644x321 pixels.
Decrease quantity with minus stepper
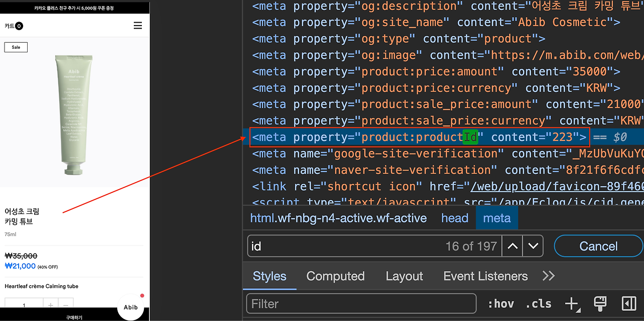tap(66, 305)
